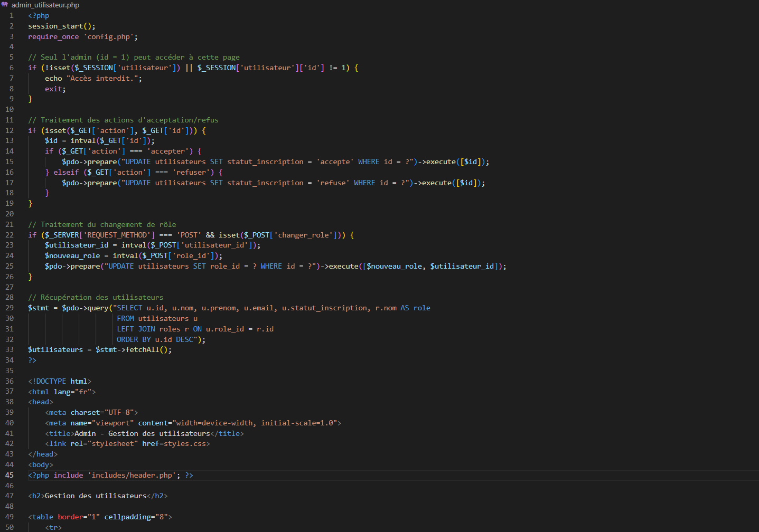This screenshot has height=532, width=759.
Task: Select the admin_utilisateur.php breadcrumb file name
Action: 45,5
